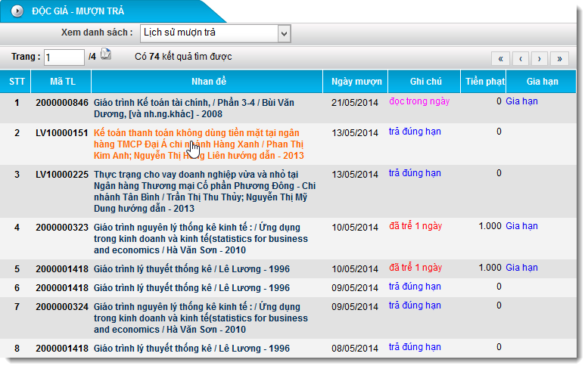The height and width of the screenshot is (369, 588).
Task: Click Gia hạn link in row 5
Action: click(x=521, y=268)
